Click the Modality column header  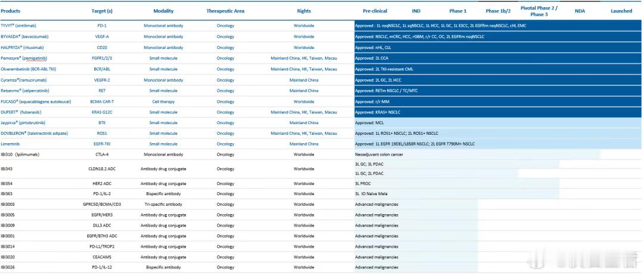tap(163, 11)
